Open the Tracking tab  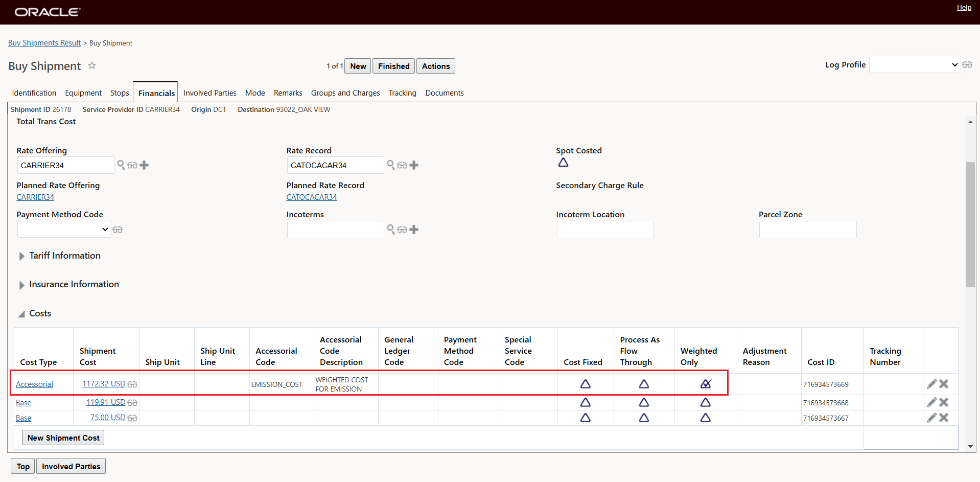click(x=403, y=93)
